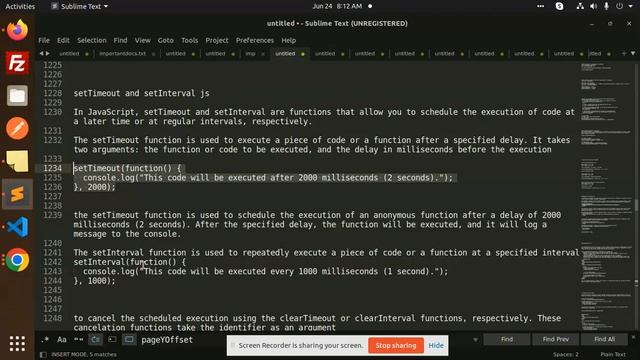Open the File menu
Screen dimensions: 640x360
pos(44,40)
